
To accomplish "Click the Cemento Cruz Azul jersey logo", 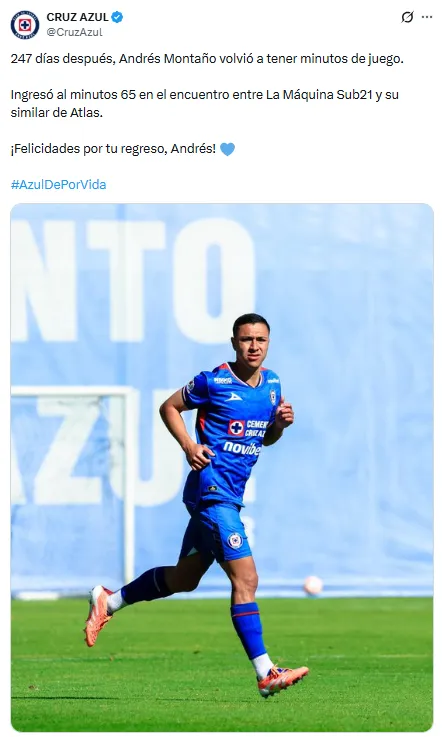I will (248, 428).
